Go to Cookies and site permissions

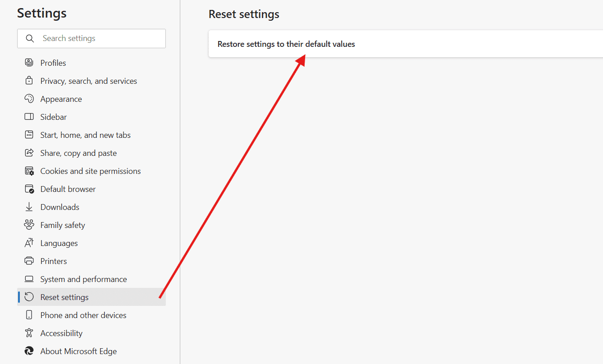coord(90,171)
